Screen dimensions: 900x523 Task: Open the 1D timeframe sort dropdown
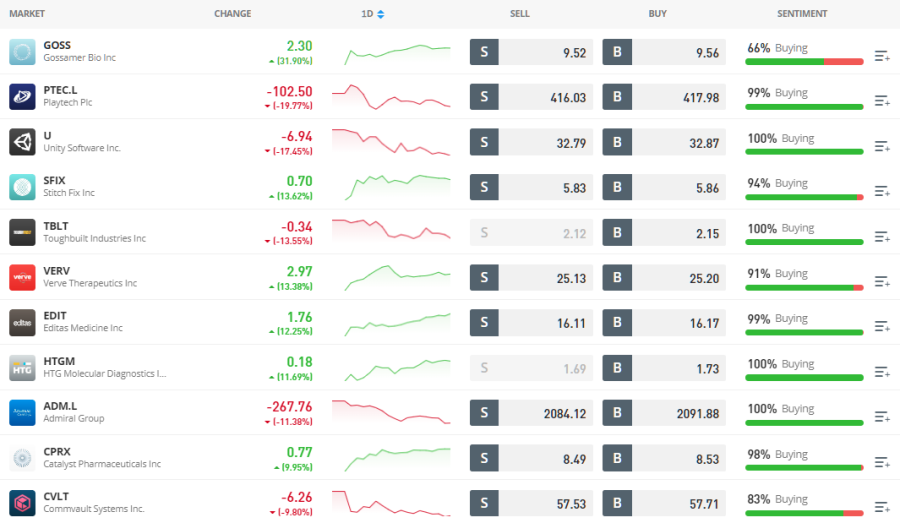pos(373,14)
